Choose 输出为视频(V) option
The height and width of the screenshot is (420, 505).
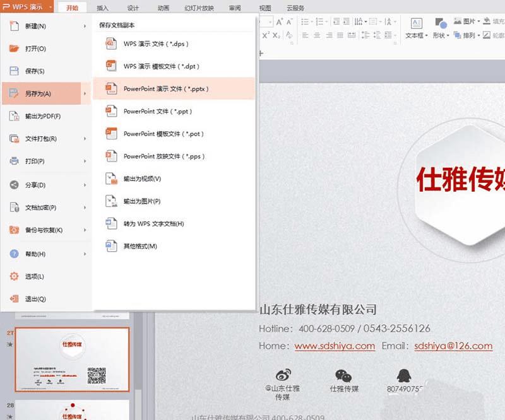(x=174, y=178)
